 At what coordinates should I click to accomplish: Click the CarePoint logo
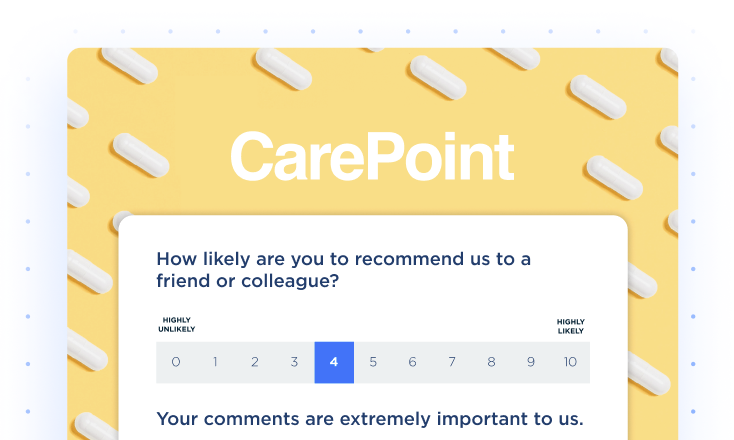pyautogui.click(x=373, y=156)
